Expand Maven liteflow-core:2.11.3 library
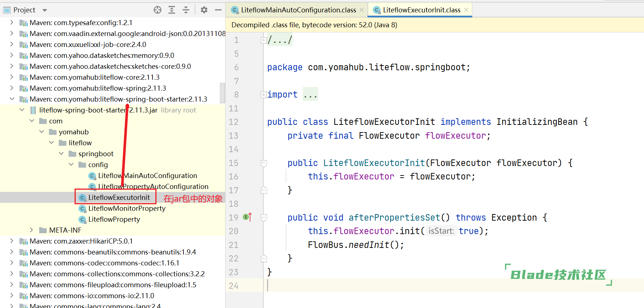This screenshot has width=644, height=308. pos(12,77)
